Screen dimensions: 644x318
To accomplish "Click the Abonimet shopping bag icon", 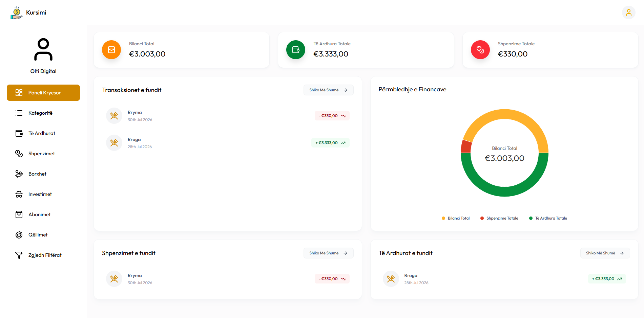I will (x=19, y=214).
